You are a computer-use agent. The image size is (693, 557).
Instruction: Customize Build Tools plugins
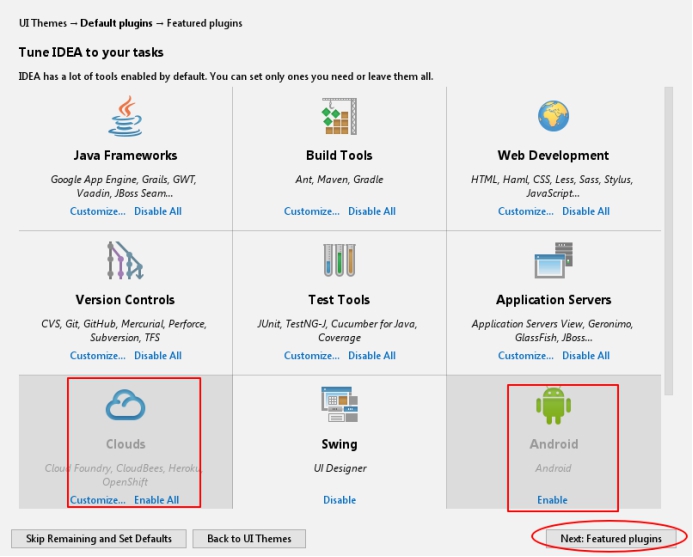click(312, 211)
